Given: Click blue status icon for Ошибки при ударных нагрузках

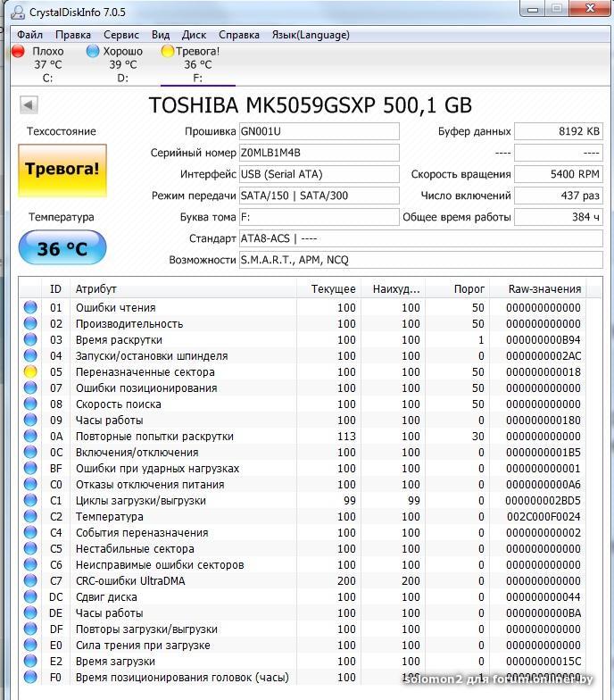Looking at the screenshot, I should coord(30,468).
